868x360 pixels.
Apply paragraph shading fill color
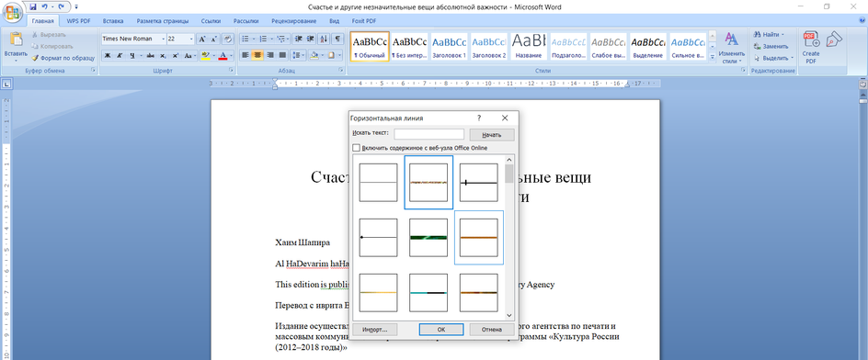click(x=314, y=55)
